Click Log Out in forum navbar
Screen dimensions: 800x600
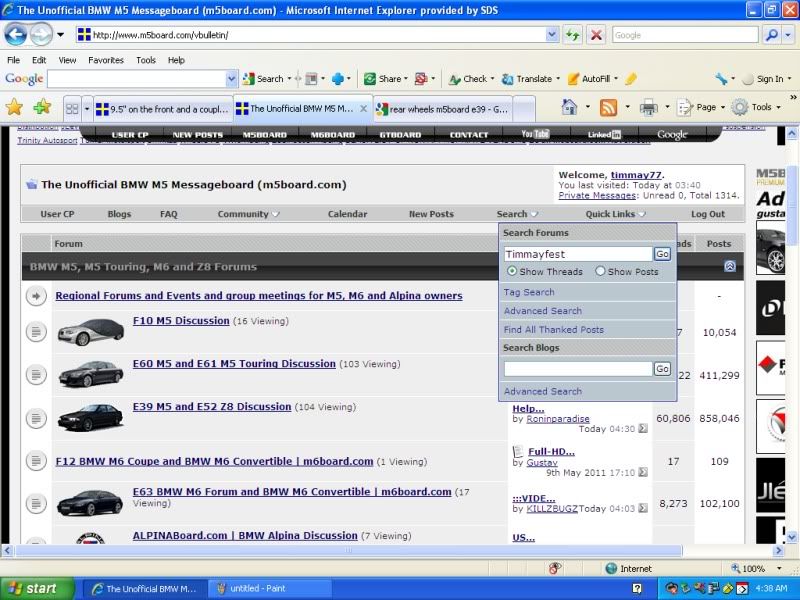708,214
